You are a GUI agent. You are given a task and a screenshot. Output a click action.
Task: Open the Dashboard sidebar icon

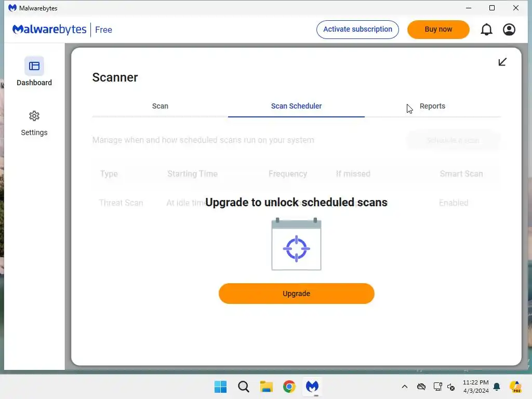(x=34, y=66)
